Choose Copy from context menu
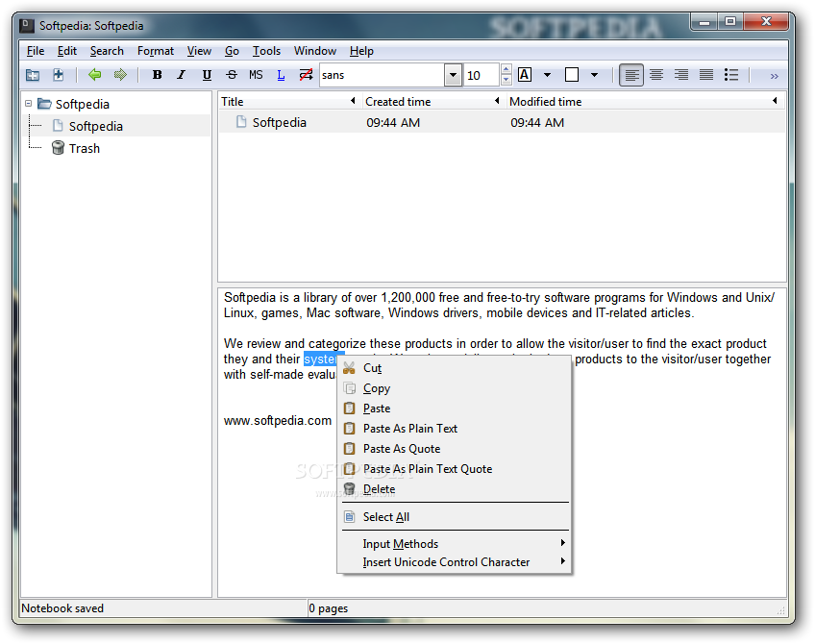 [455, 388]
